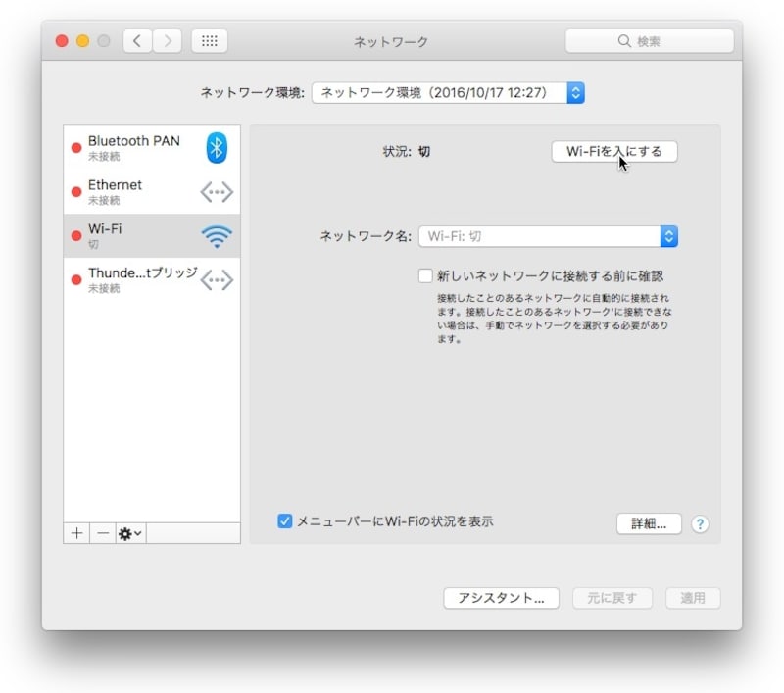Click the Thunderbolt bridge connector icon
The width and height of the screenshot is (784, 693).
coord(215,279)
